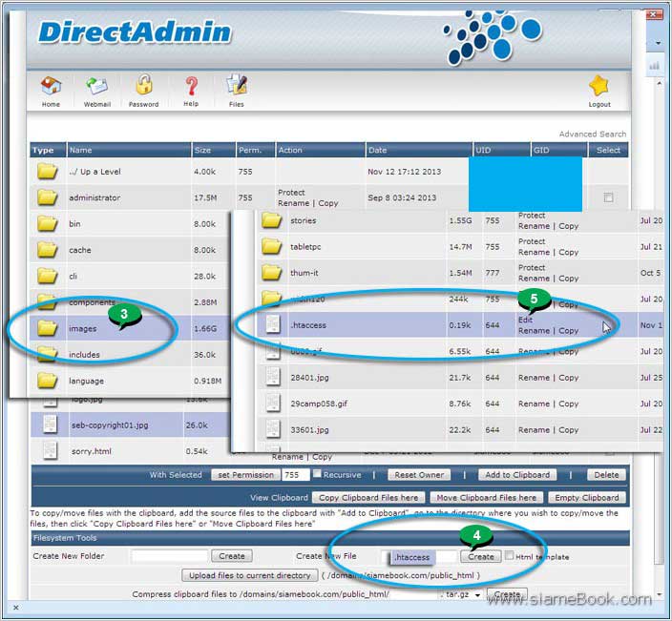672x621 pixels.
Task: Open the administrator folder icon
Action: tap(47, 197)
